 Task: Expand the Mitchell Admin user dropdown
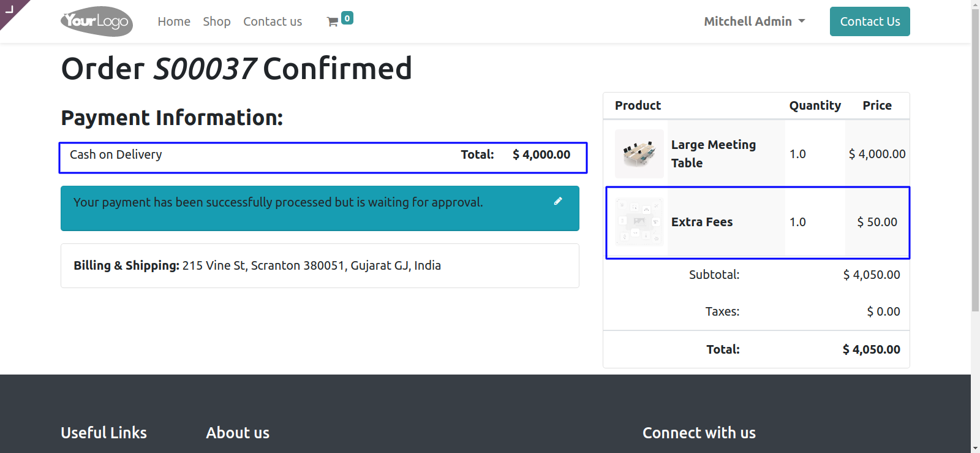pyautogui.click(x=755, y=21)
